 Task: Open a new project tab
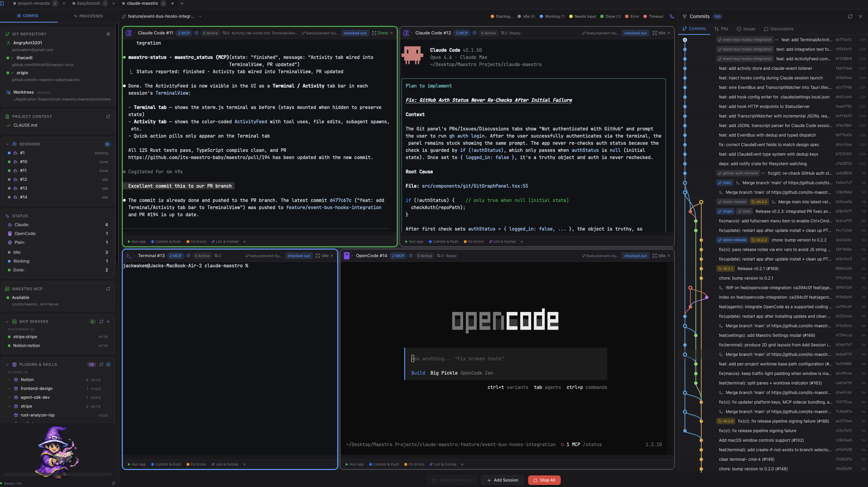[182, 3]
